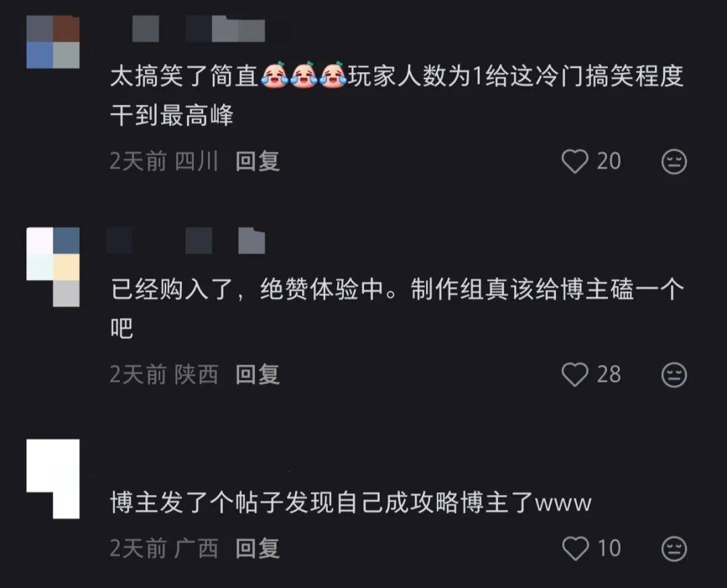Screen dimensions: 727x588
Task: Dislike the 广西 comment via face icon
Action: 674,549
